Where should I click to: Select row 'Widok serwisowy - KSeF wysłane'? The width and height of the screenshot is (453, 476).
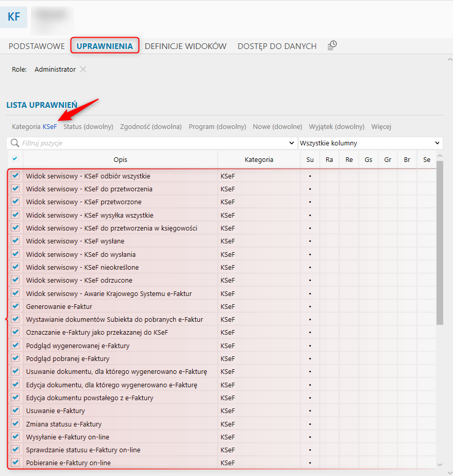[222, 241]
